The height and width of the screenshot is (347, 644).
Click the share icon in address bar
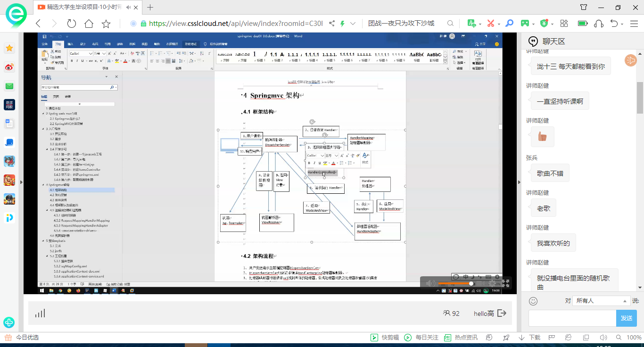tap(332, 24)
